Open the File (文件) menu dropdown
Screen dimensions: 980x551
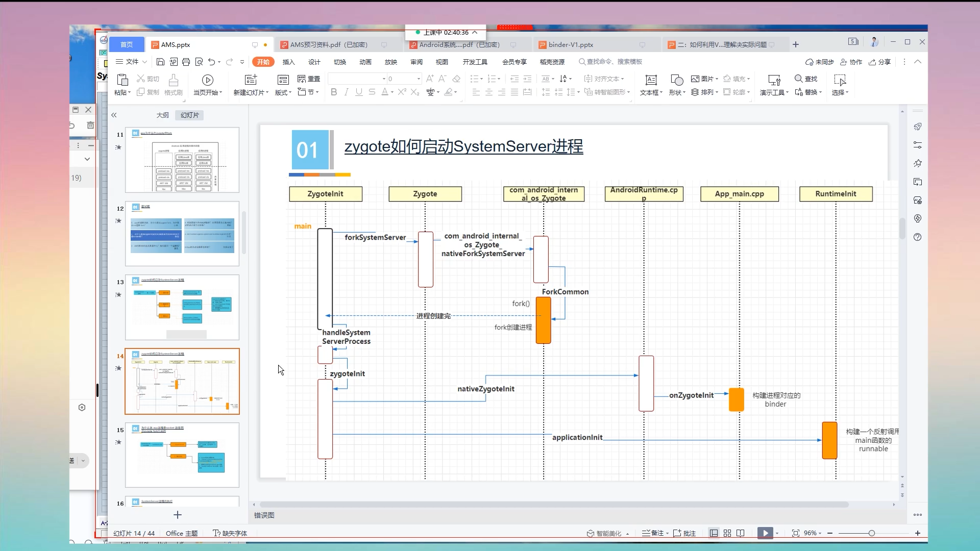click(132, 62)
